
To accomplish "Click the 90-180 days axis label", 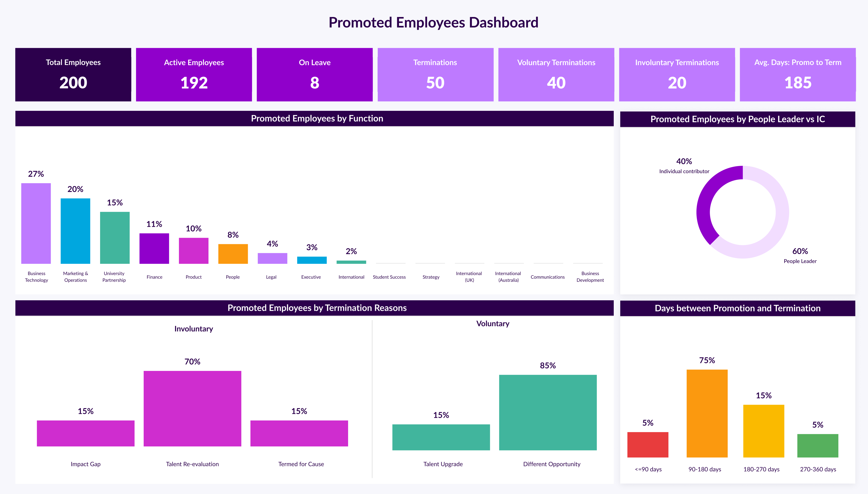I will point(704,469).
